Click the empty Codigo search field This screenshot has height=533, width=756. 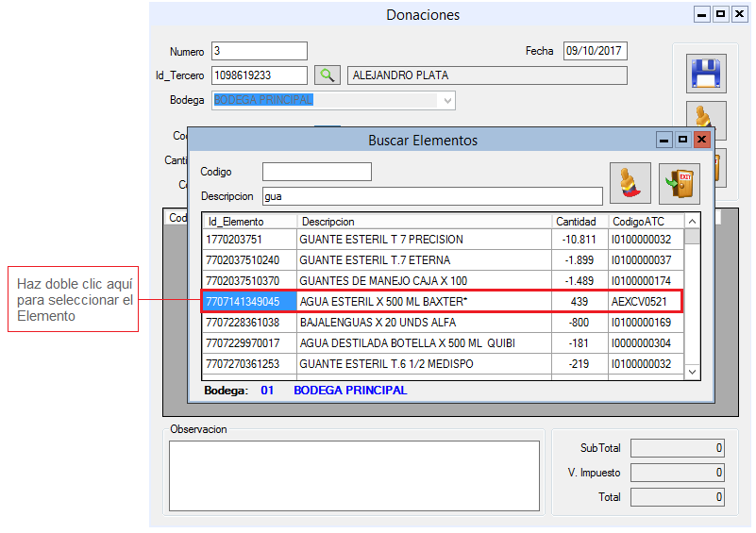click(316, 172)
